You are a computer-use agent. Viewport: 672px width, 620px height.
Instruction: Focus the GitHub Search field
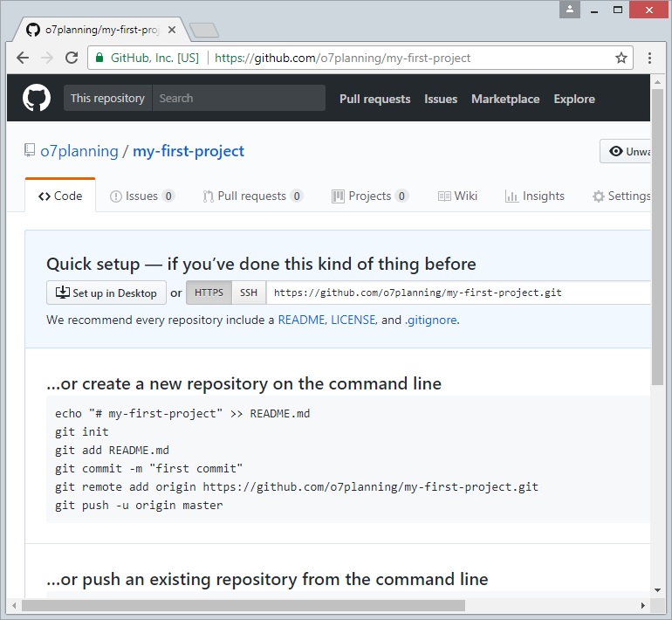click(239, 98)
